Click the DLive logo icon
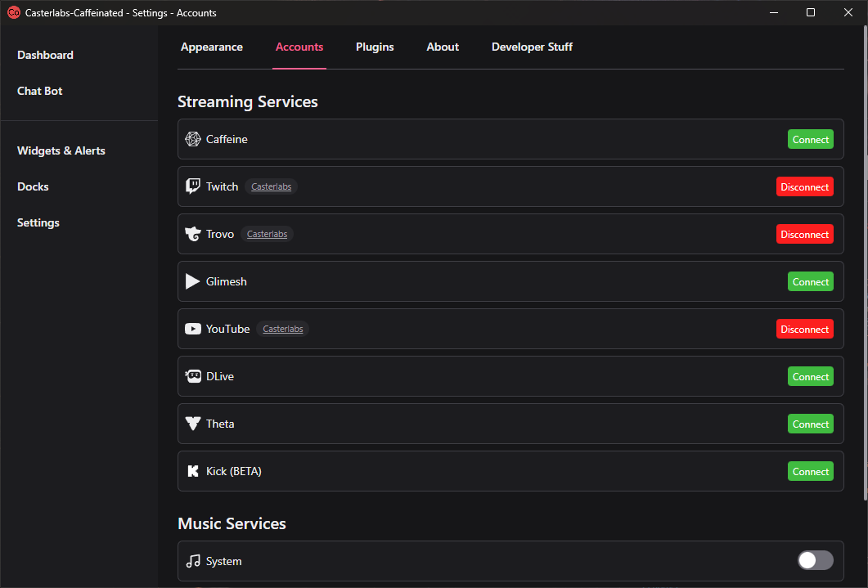Image resolution: width=868 pixels, height=588 pixels. coord(193,377)
